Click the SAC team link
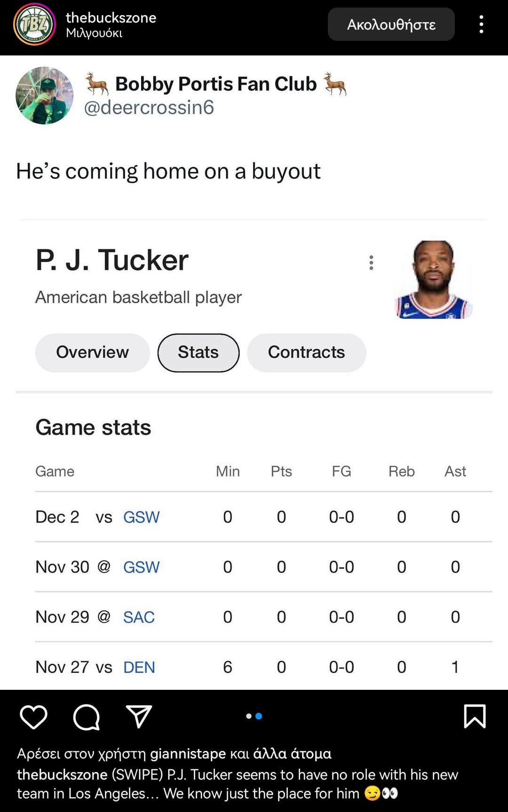The height and width of the screenshot is (812, 508). pos(139,617)
